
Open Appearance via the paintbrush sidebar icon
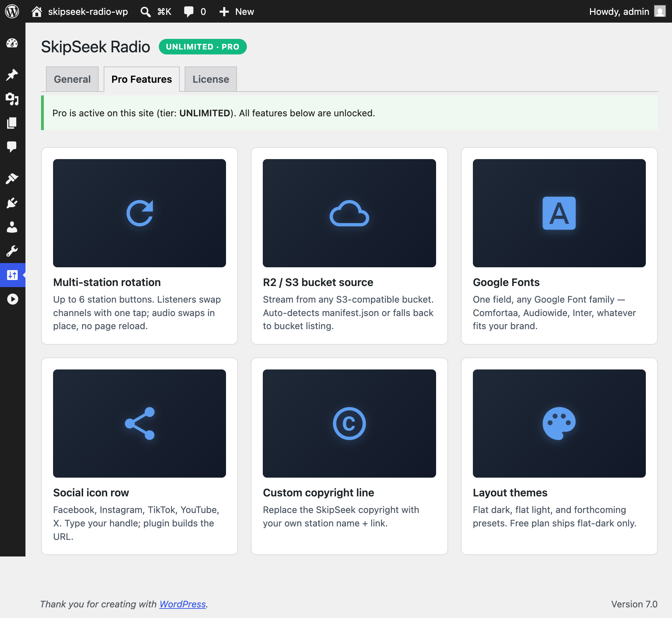pyautogui.click(x=12, y=179)
